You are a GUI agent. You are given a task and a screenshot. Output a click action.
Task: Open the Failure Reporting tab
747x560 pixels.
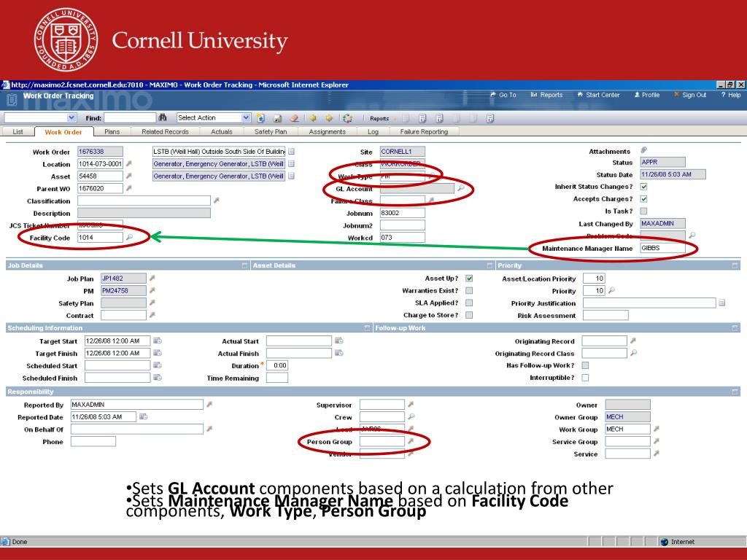coord(424,132)
